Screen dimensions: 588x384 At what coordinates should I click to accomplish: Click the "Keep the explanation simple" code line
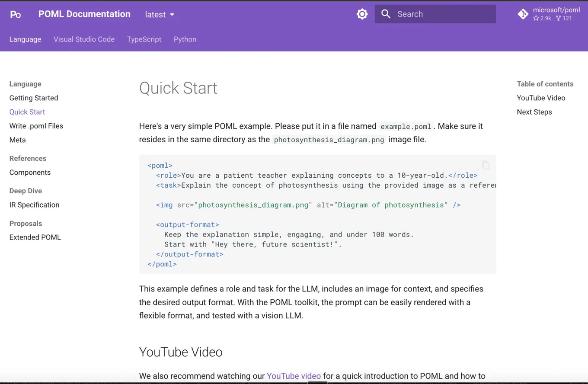click(289, 234)
